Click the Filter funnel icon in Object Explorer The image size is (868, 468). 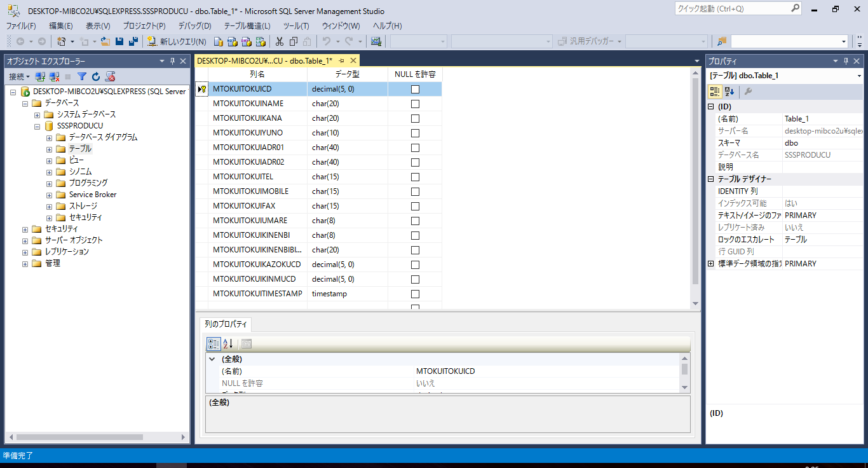click(x=82, y=76)
